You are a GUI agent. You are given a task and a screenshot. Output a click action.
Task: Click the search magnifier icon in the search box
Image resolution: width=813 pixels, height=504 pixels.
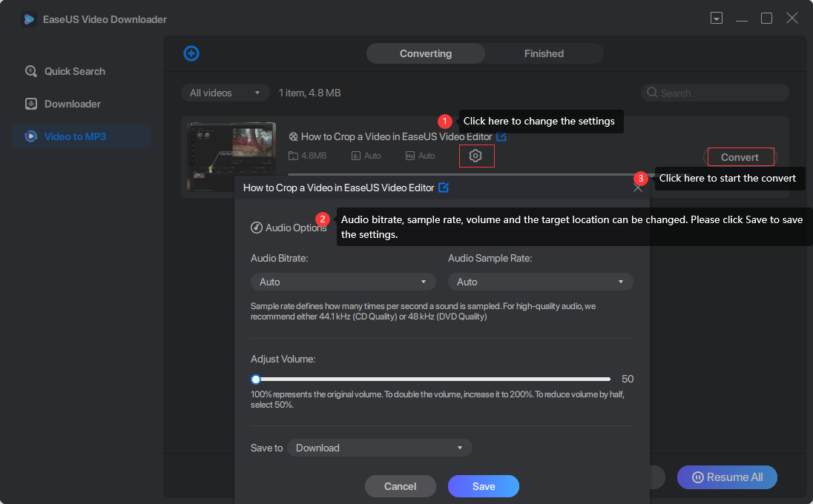[x=652, y=93]
